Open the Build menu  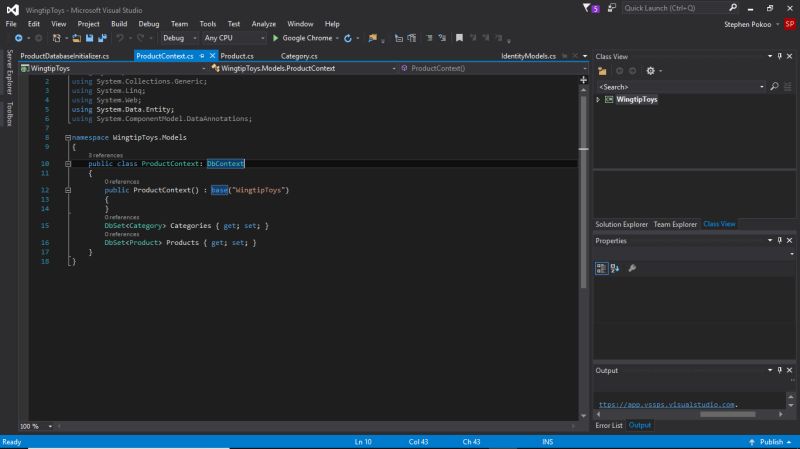pos(119,24)
